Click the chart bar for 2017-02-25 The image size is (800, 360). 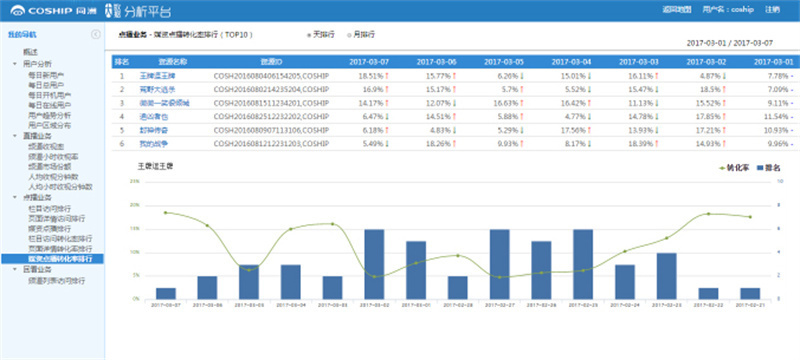click(583, 264)
